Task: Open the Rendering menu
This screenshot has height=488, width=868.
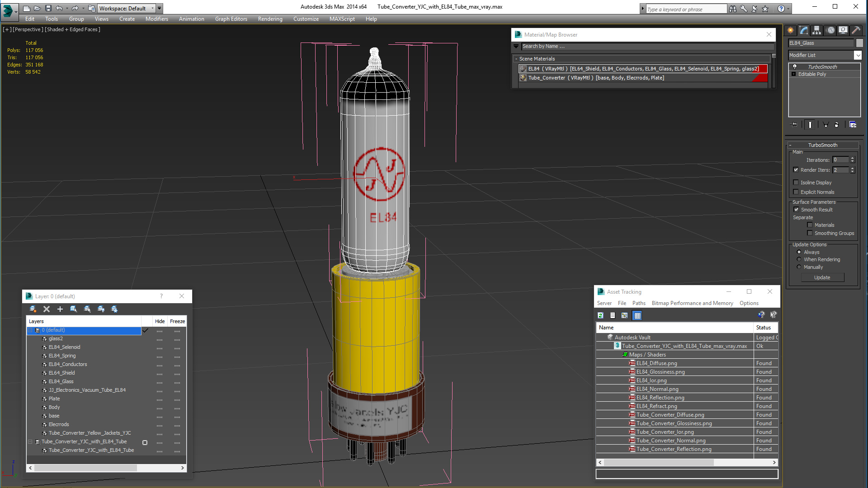Action: click(270, 19)
